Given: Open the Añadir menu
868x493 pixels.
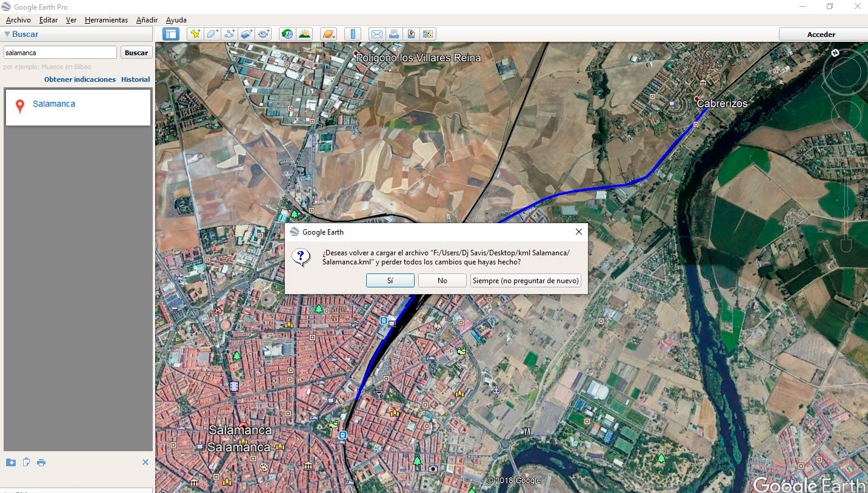Looking at the screenshot, I should point(147,20).
